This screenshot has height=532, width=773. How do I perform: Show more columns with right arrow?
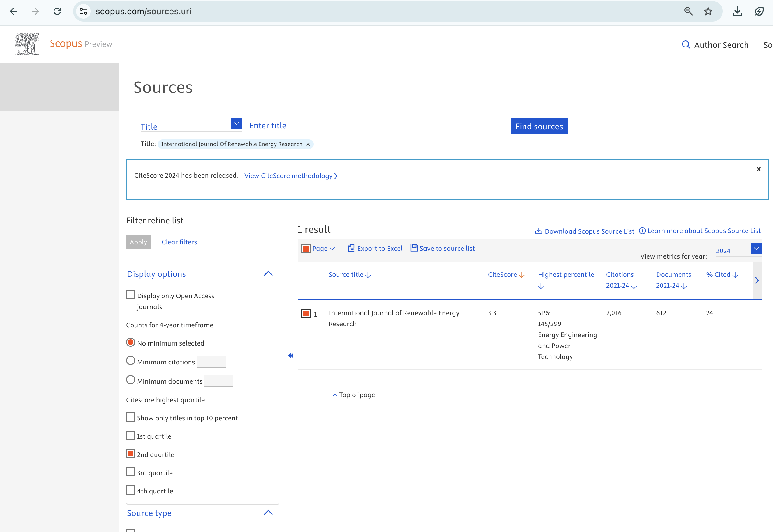757,280
